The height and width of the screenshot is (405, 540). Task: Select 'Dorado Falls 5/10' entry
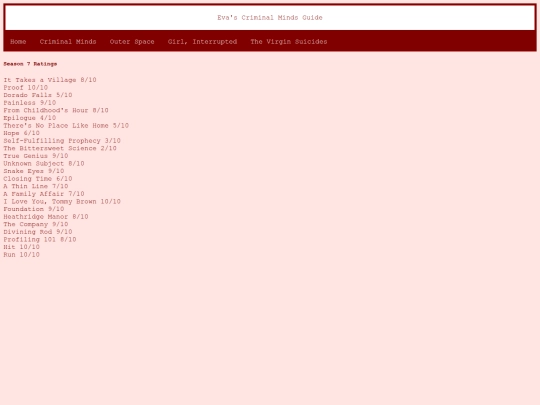click(x=38, y=95)
